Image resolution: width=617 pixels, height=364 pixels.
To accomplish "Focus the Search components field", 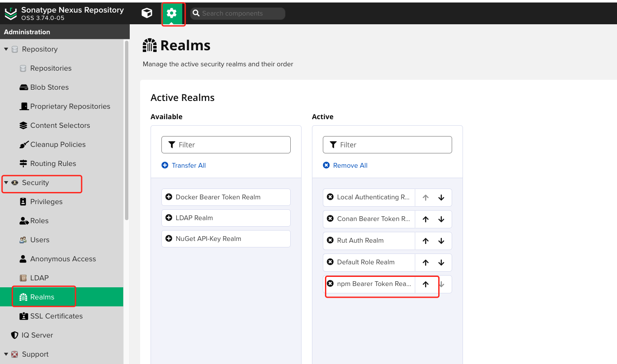I will point(238,13).
